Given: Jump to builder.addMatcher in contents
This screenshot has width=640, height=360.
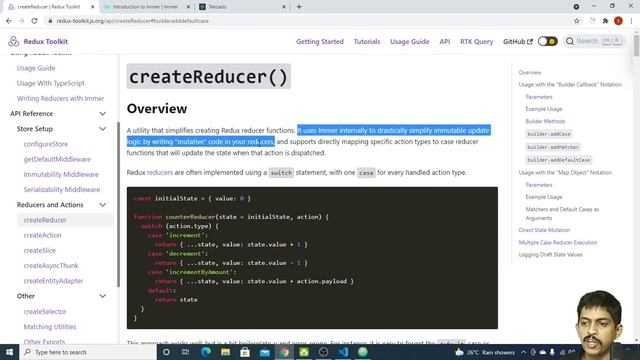Looking at the screenshot, I should click(x=553, y=147).
